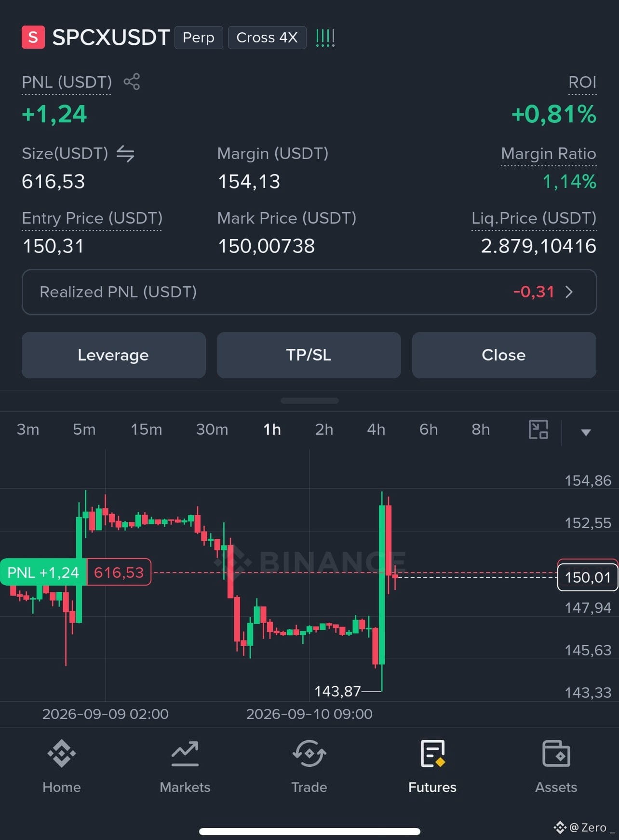Open the TP/SL settings button

(x=309, y=355)
